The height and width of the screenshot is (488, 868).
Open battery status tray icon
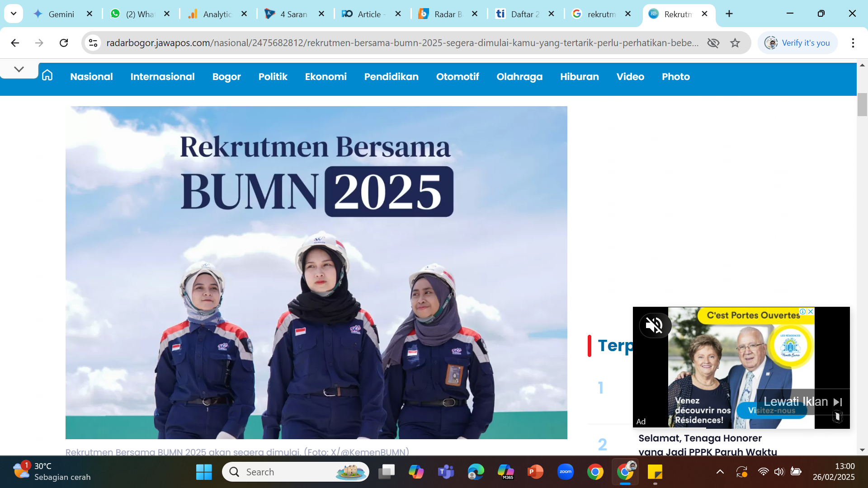(796, 472)
